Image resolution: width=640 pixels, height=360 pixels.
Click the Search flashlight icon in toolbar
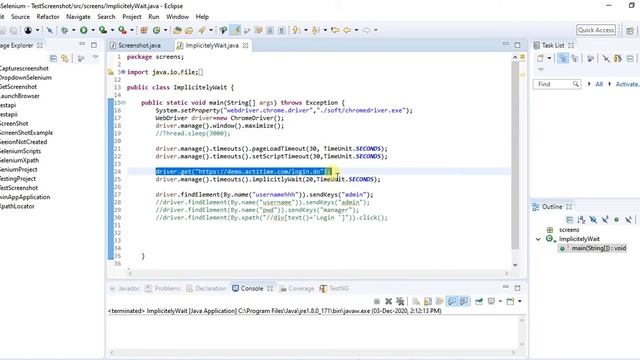tap(202, 30)
